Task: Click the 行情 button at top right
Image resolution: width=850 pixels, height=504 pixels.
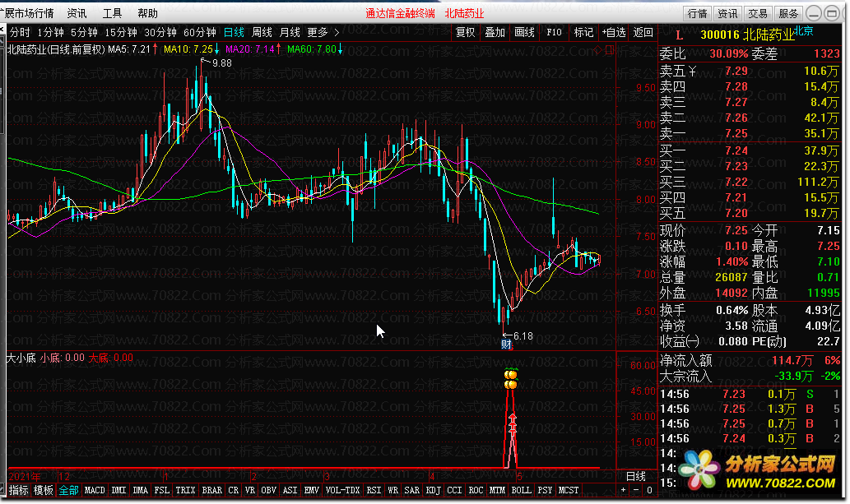Action: (x=697, y=13)
